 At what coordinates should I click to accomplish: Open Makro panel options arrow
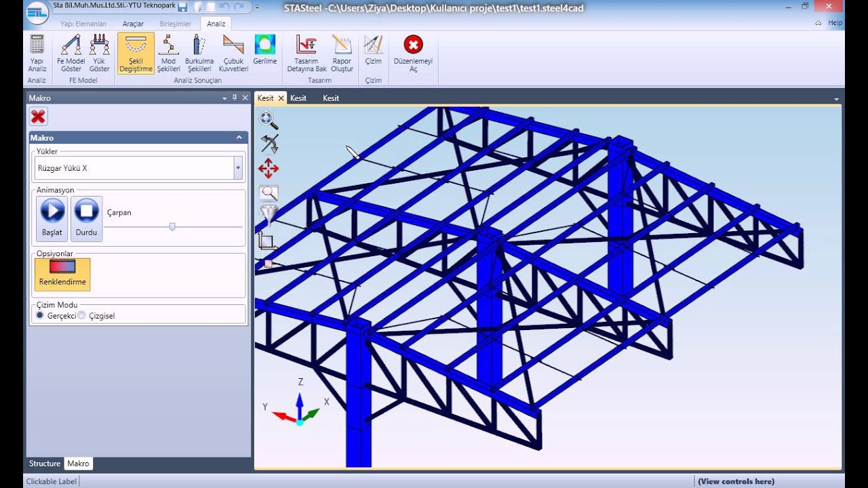pyautogui.click(x=224, y=98)
